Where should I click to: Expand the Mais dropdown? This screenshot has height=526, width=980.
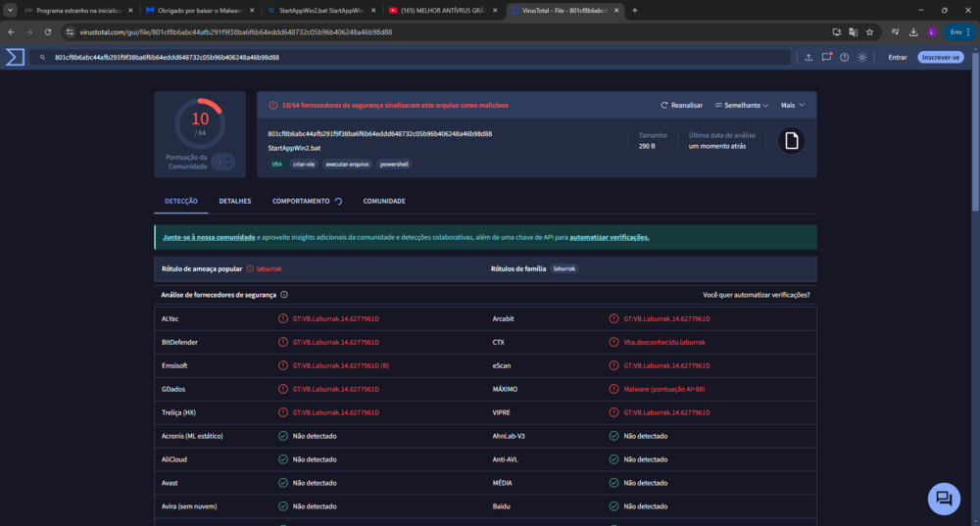tap(792, 105)
